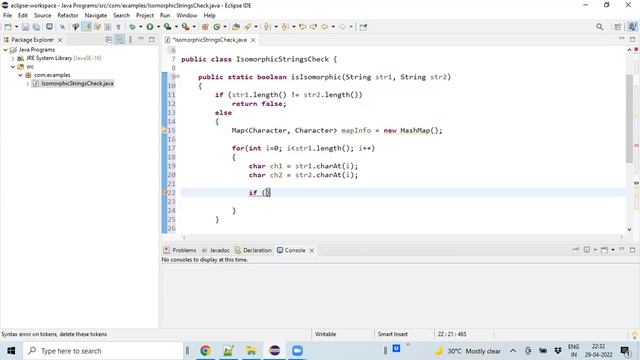Click the editor vertical scrollbar

coord(629,118)
